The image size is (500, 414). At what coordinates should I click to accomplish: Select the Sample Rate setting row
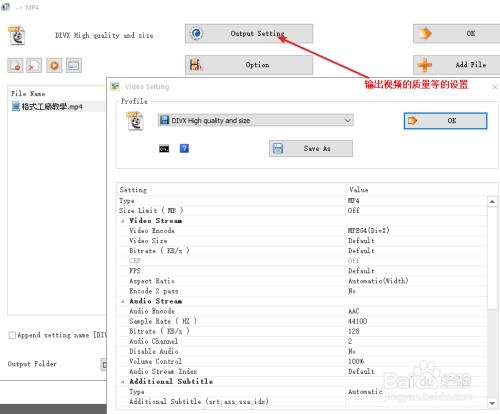click(x=302, y=321)
